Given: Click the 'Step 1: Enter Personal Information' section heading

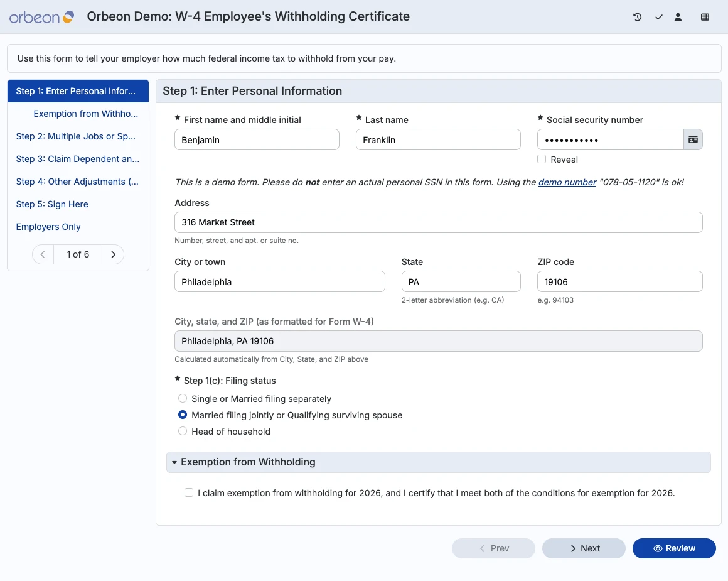Looking at the screenshot, I should pyautogui.click(x=252, y=91).
